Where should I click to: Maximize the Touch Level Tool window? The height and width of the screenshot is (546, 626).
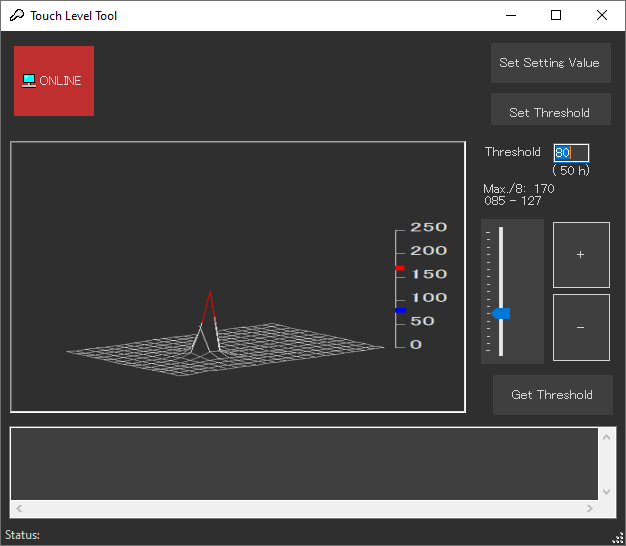[556, 16]
